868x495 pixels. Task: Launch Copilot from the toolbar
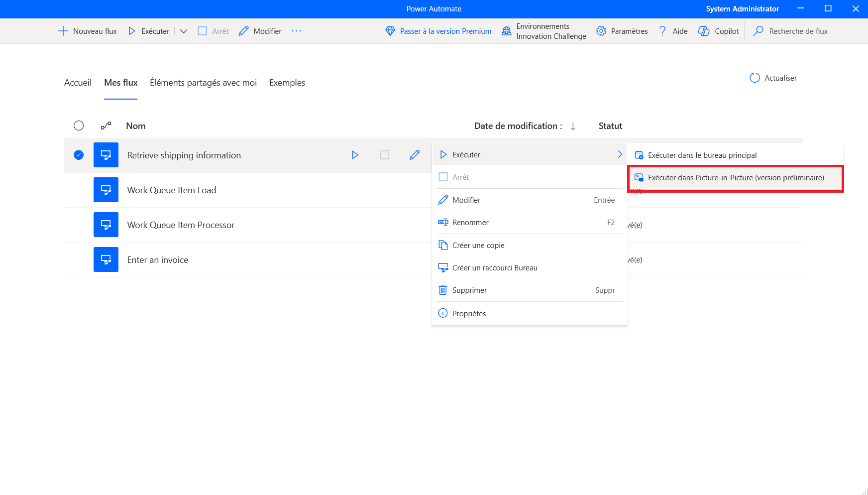pos(719,31)
